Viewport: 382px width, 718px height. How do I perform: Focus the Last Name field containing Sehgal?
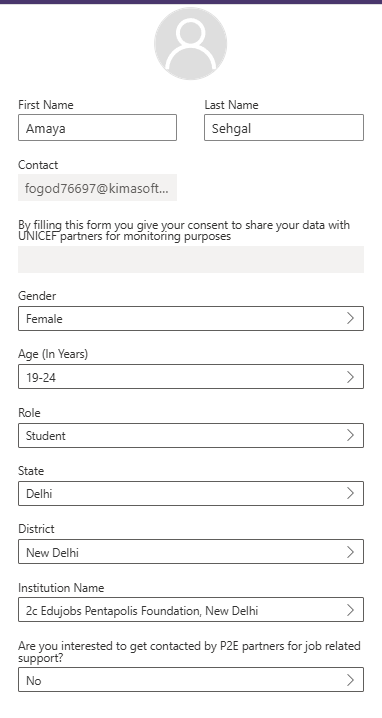(x=284, y=128)
